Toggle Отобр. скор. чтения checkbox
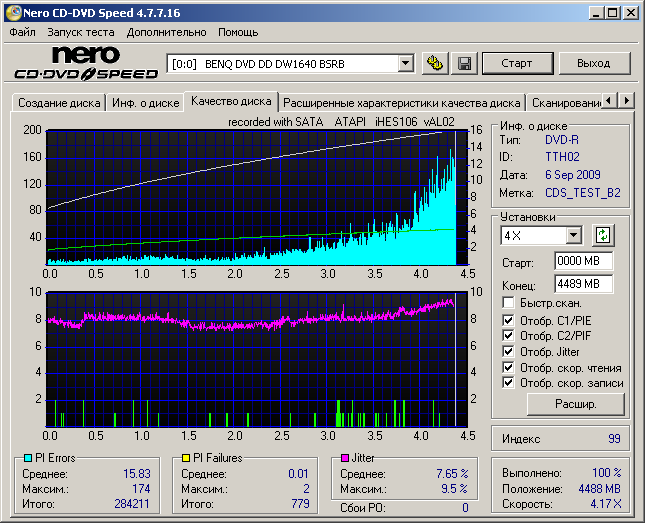 point(508,367)
